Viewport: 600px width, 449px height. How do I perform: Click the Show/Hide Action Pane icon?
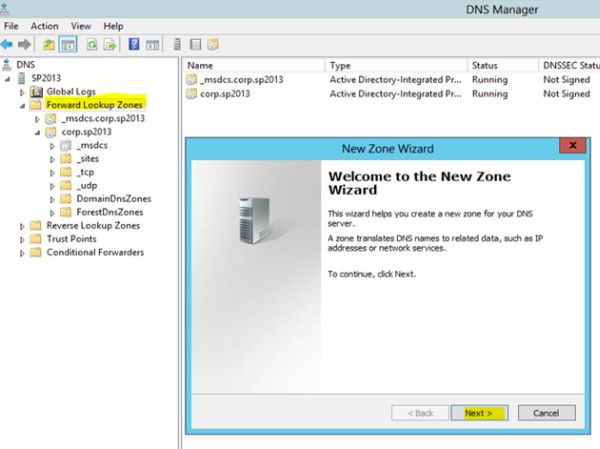pyautogui.click(x=153, y=45)
